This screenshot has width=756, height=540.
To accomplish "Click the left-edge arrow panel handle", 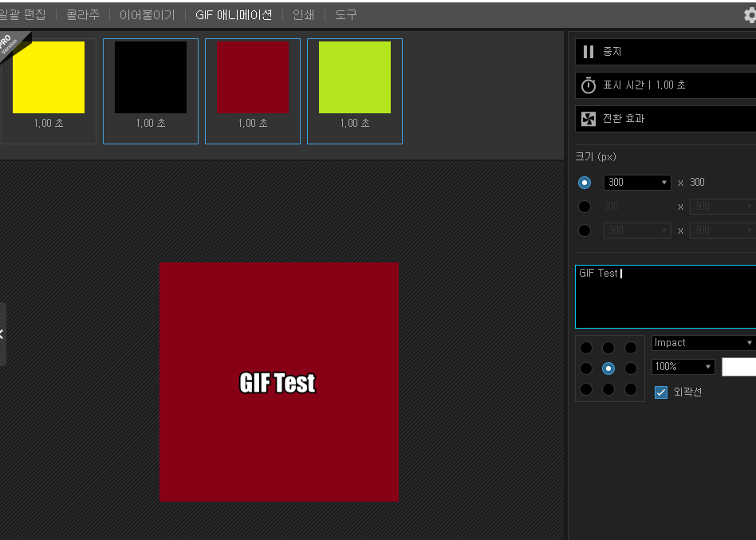I will pyautogui.click(x=2, y=333).
